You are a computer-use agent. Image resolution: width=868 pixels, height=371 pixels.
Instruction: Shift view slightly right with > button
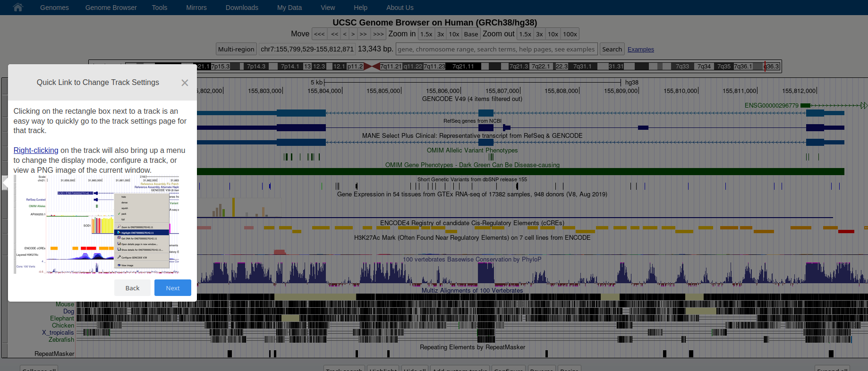point(353,34)
